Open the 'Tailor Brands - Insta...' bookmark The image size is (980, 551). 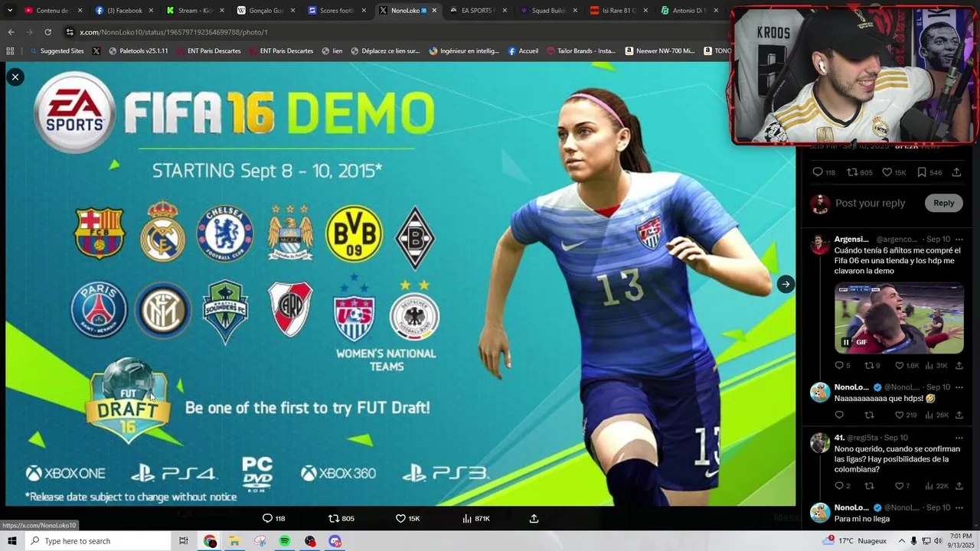[x=581, y=51]
